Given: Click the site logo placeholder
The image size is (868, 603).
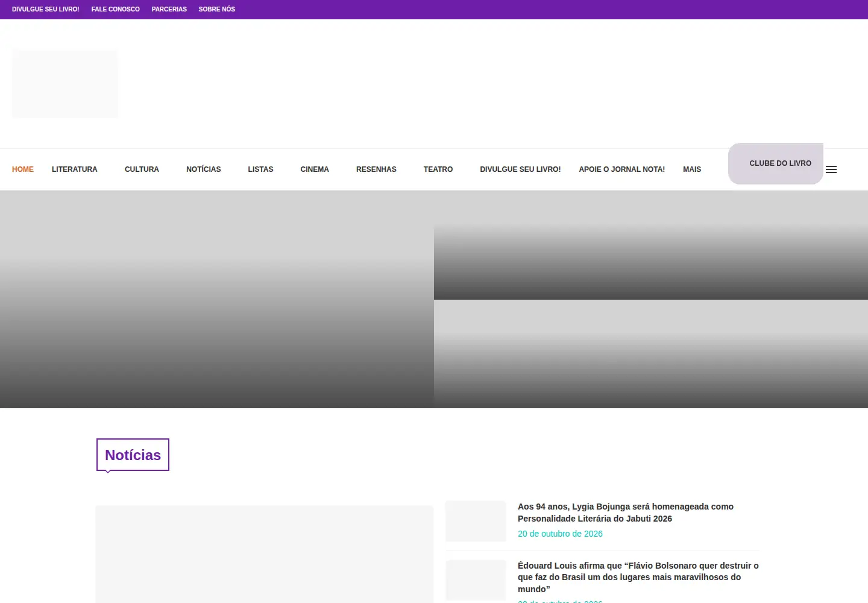Looking at the screenshot, I should 65,84.
